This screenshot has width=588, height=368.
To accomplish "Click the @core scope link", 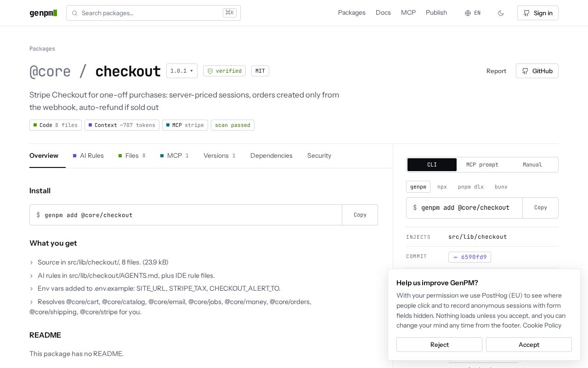I will [x=50, y=71].
